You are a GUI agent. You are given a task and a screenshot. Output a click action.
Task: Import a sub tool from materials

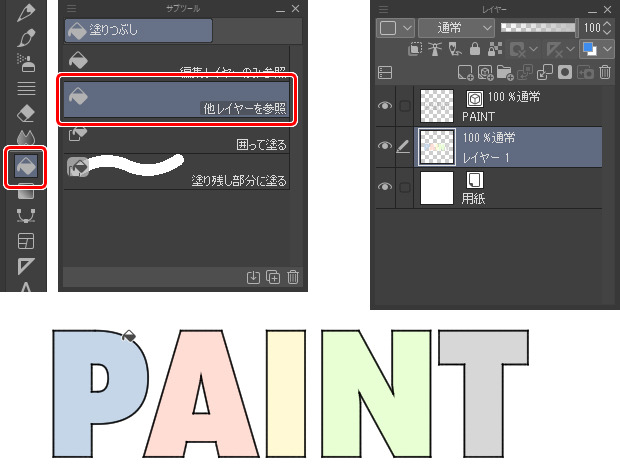click(x=253, y=278)
